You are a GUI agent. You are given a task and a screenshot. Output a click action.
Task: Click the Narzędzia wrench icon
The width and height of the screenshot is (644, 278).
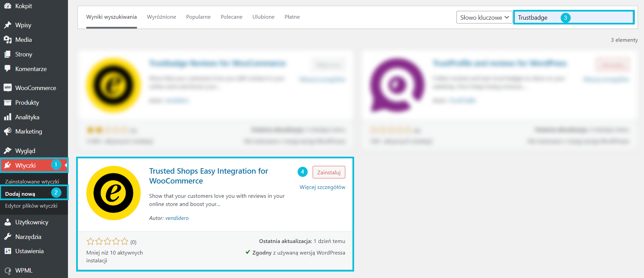tap(7, 237)
